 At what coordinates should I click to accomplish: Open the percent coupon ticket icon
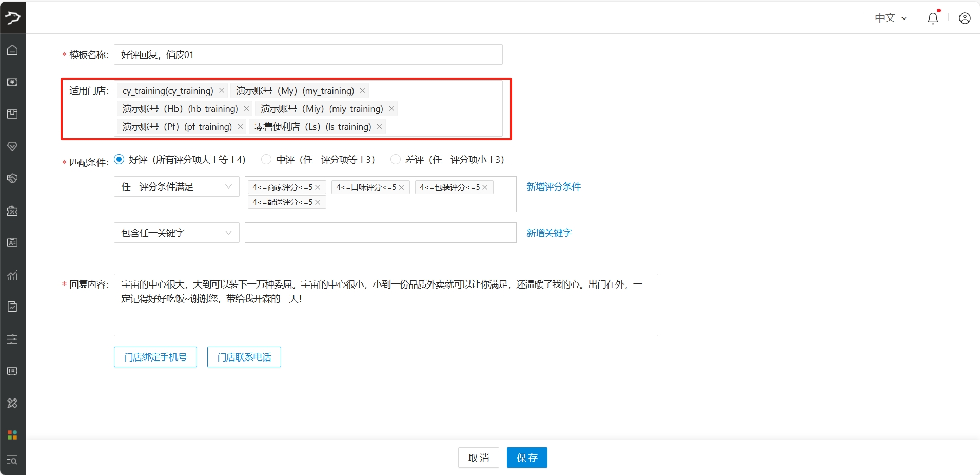click(12, 211)
